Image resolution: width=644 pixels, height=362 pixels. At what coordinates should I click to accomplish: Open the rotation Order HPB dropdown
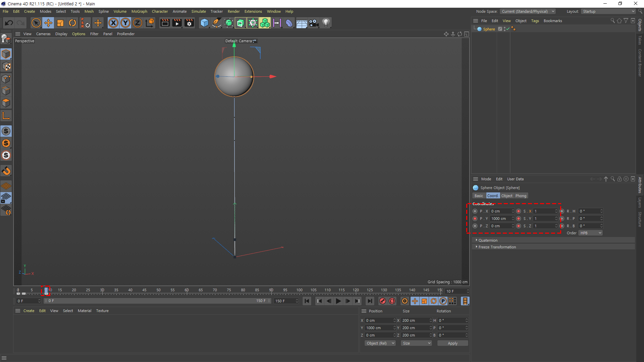click(590, 233)
